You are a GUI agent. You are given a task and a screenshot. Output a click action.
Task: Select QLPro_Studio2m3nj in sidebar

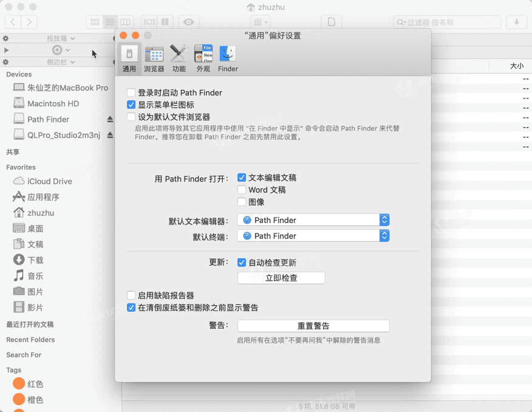[56, 135]
